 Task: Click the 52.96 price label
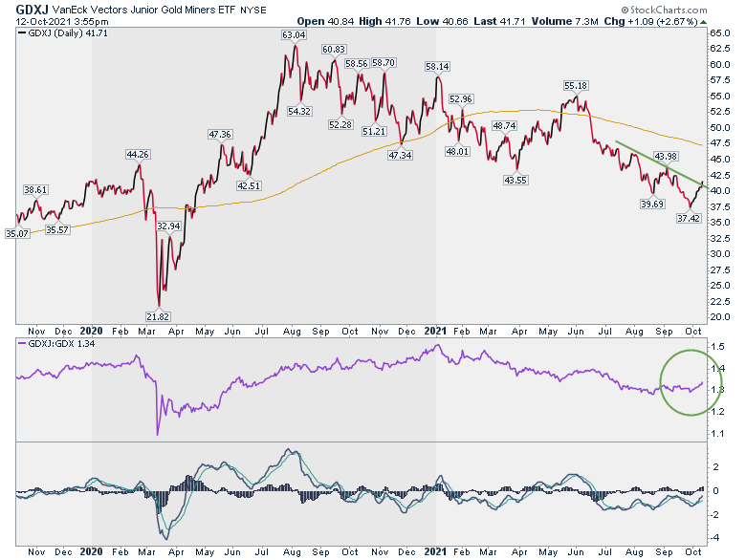click(461, 98)
